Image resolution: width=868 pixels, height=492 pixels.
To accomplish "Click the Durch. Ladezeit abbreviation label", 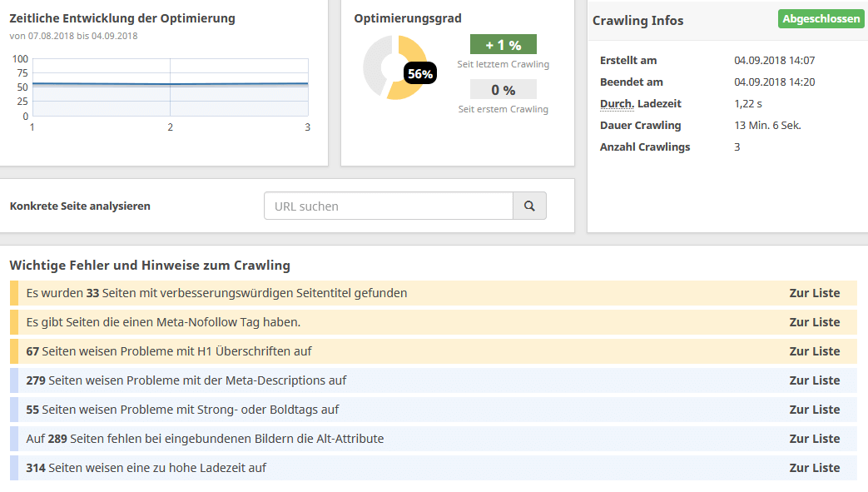I will coord(617,104).
